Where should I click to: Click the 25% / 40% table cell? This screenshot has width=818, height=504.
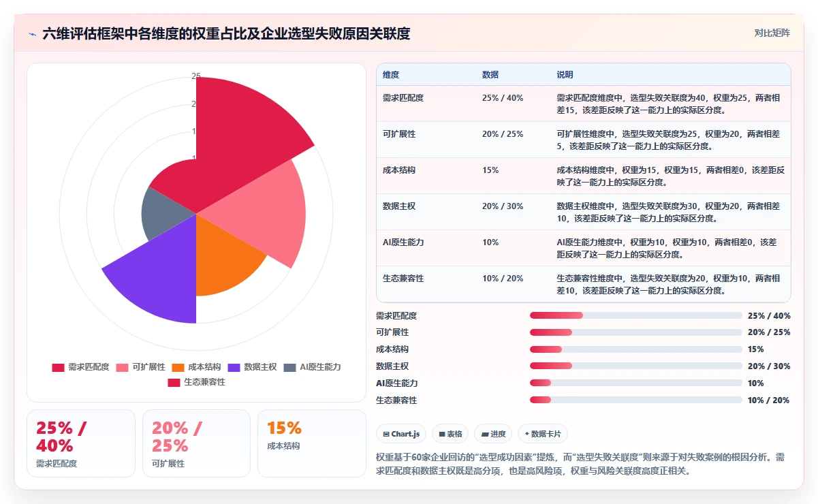coord(503,98)
